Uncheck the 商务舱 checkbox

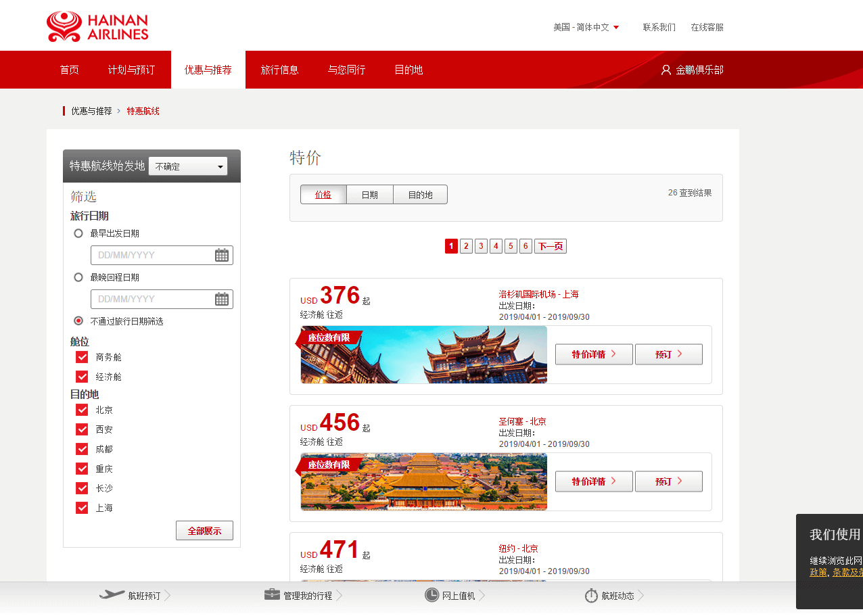pyautogui.click(x=82, y=357)
